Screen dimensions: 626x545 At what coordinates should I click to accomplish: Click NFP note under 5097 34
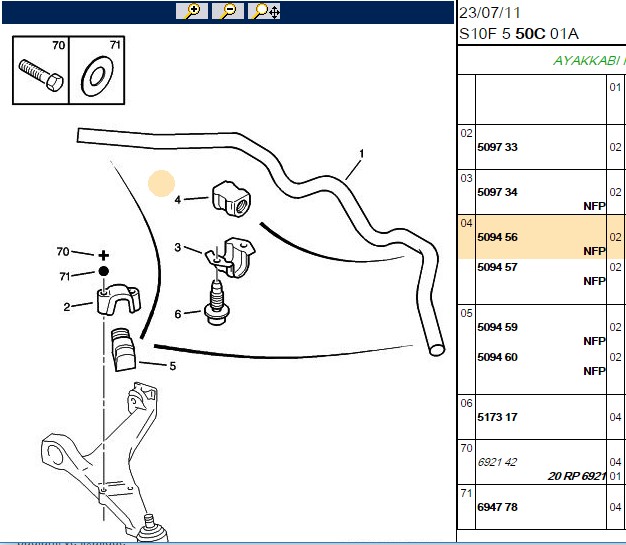pos(594,206)
